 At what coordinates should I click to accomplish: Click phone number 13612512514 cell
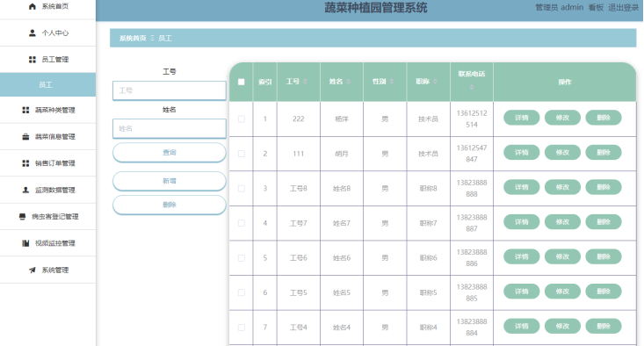click(x=472, y=119)
